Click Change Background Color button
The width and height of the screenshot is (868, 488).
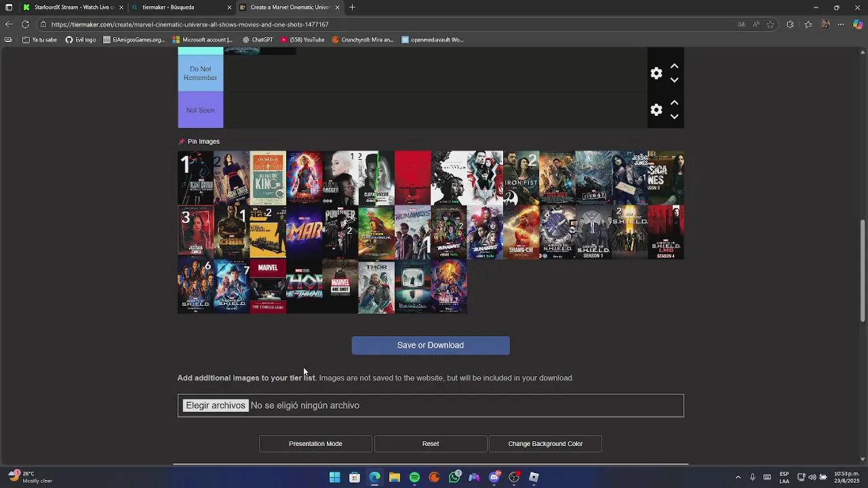[545, 444]
